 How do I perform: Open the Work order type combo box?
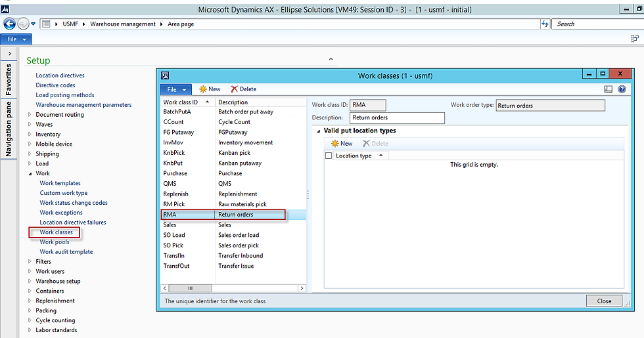coord(551,106)
